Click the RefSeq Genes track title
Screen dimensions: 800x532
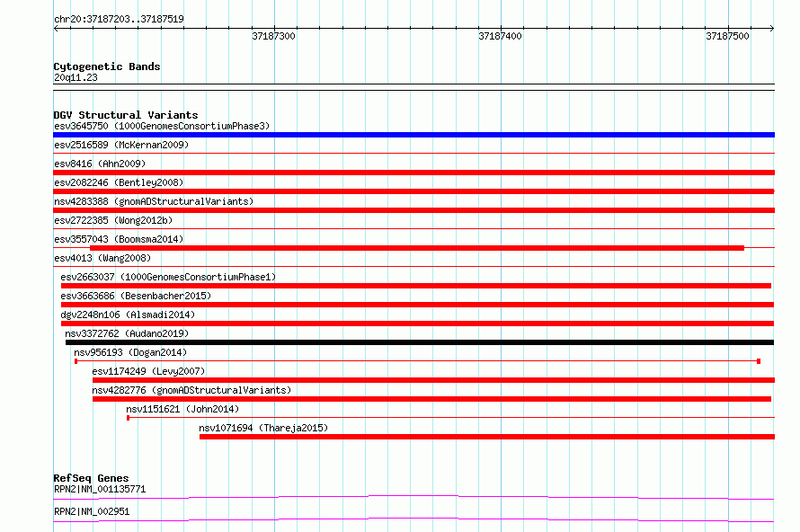pos(91,478)
